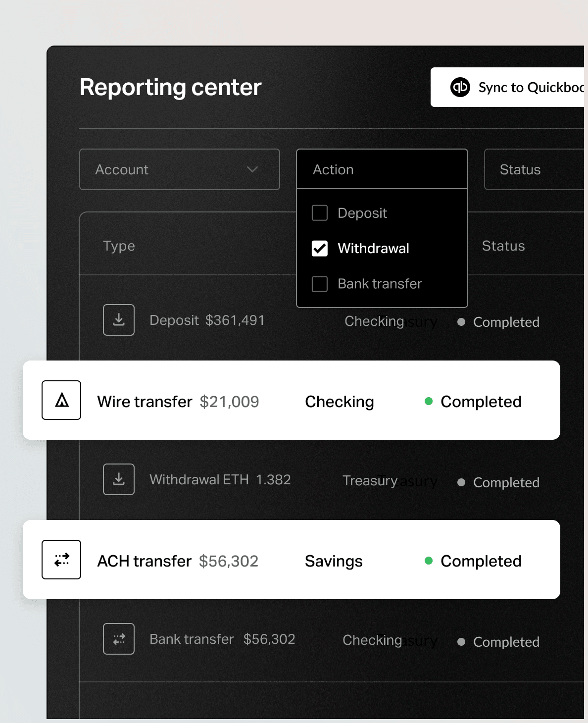Select the Wire transfer $21,009 row
588x723 pixels.
[292, 400]
